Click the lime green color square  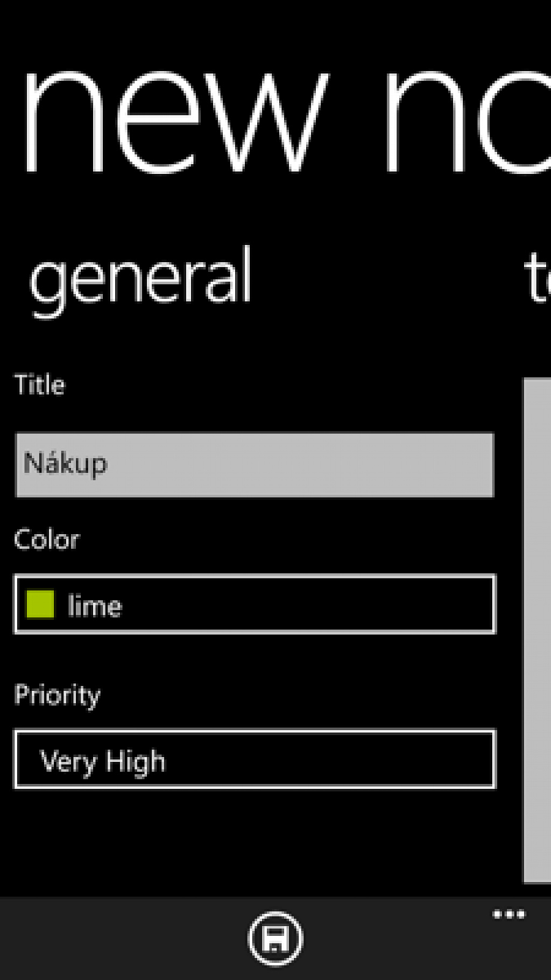(x=40, y=605)
